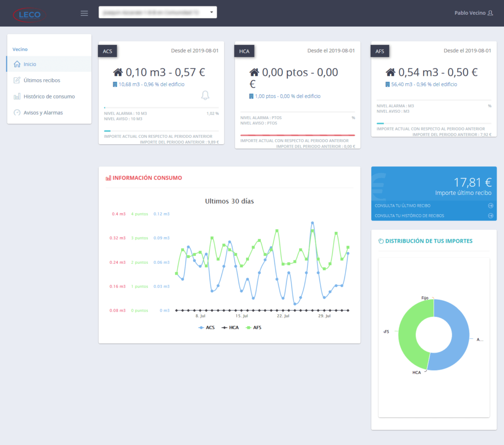504x445 pixels.
Task: Go to Histórico de consumo
Action: pos(49,96)
